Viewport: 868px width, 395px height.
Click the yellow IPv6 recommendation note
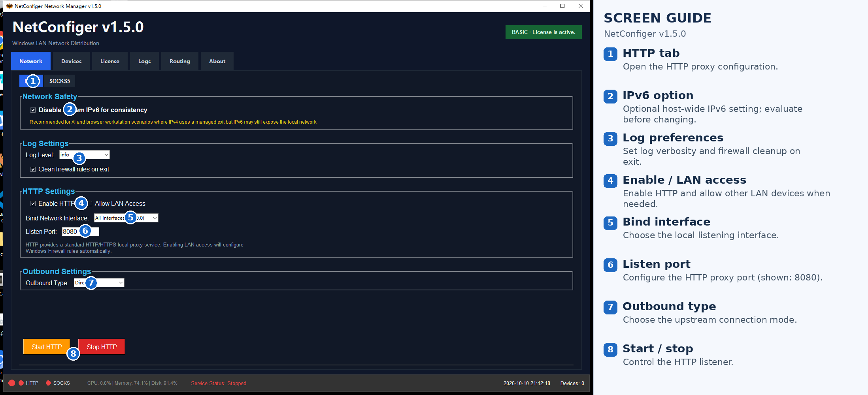point(174,122)
